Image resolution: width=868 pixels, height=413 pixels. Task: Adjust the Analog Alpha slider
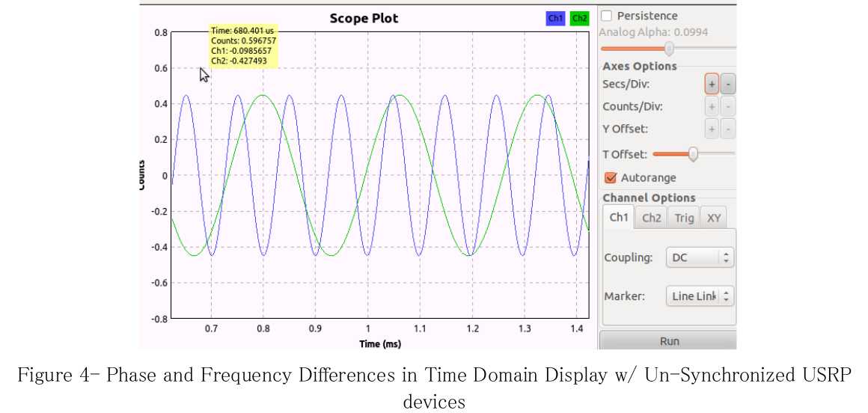click(x=669, y=49)
